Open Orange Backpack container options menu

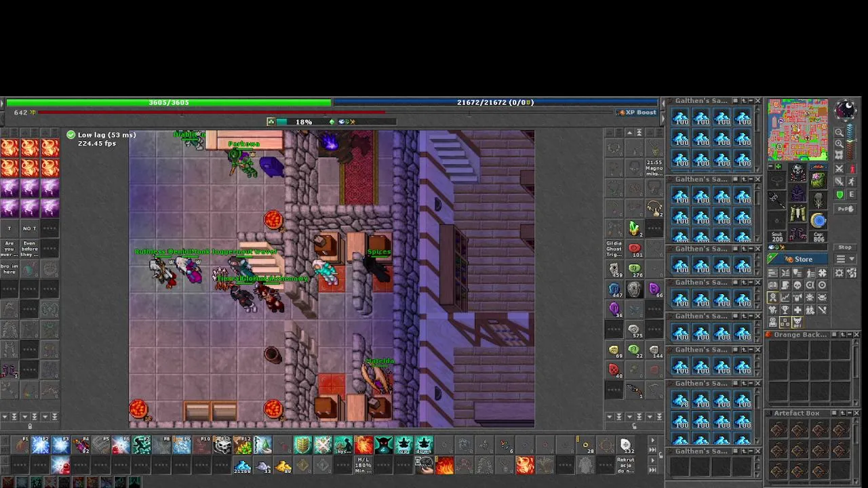coord(834,335)
